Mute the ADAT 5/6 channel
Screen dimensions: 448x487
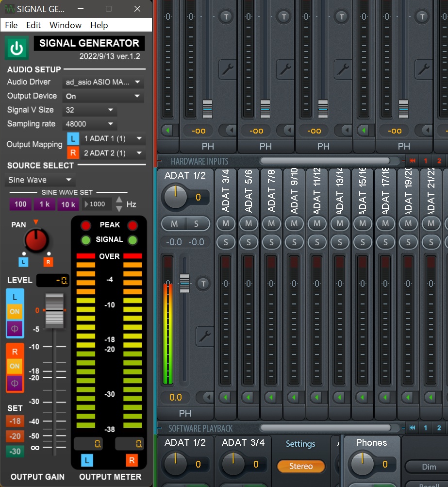(249, 223)
